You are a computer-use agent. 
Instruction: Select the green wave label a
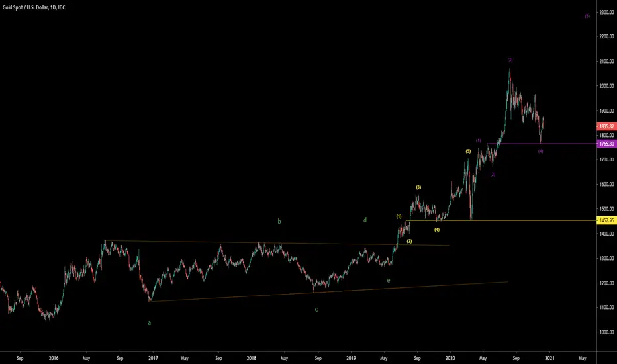pyautogui.click(x=149, y=323)
